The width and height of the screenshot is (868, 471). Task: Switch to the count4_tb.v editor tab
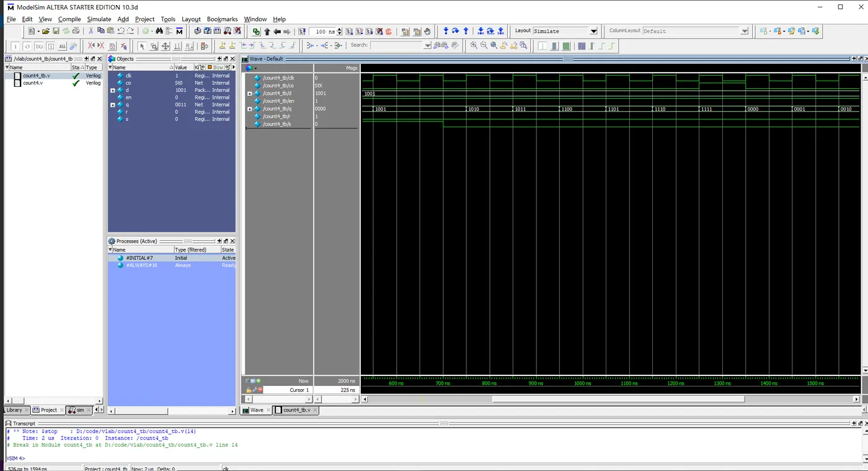pos(296,410)
